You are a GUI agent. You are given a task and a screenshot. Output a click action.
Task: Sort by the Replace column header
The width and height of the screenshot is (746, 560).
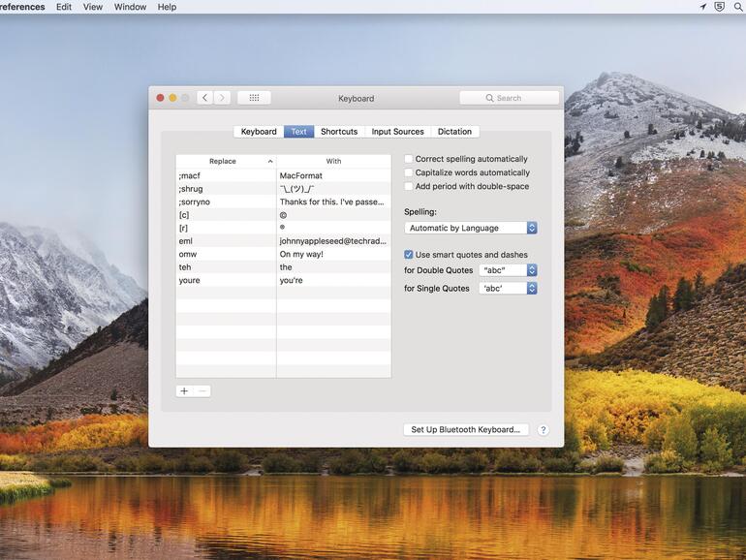pos(225,161)
